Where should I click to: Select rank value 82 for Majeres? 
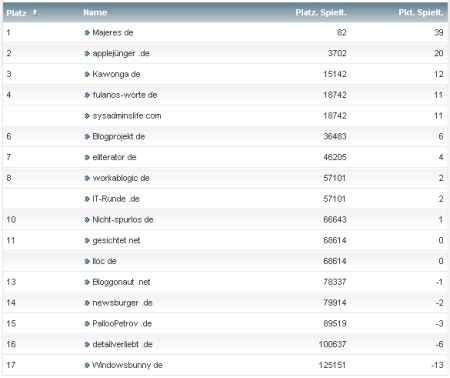pyautogui.click(x=342, y=33)
